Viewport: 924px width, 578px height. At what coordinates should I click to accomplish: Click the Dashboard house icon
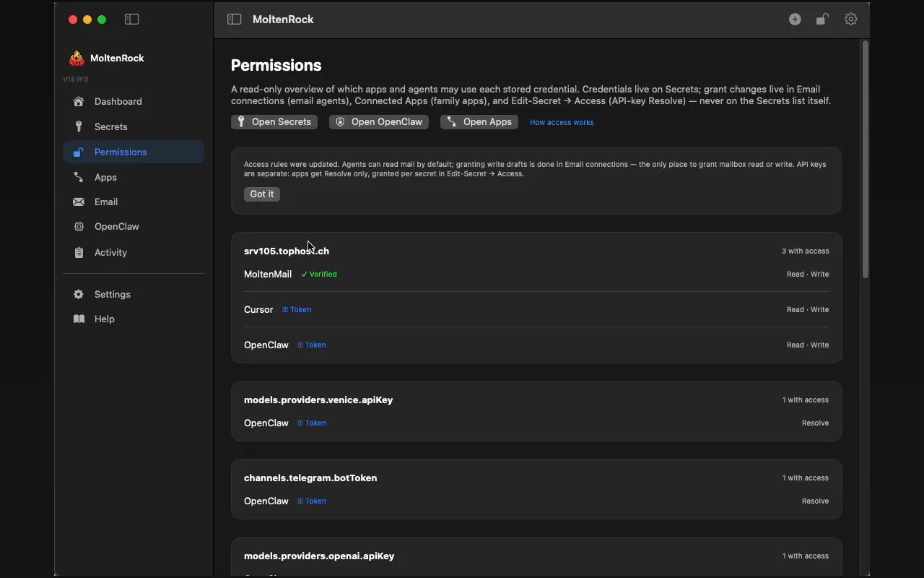(79, 102)
